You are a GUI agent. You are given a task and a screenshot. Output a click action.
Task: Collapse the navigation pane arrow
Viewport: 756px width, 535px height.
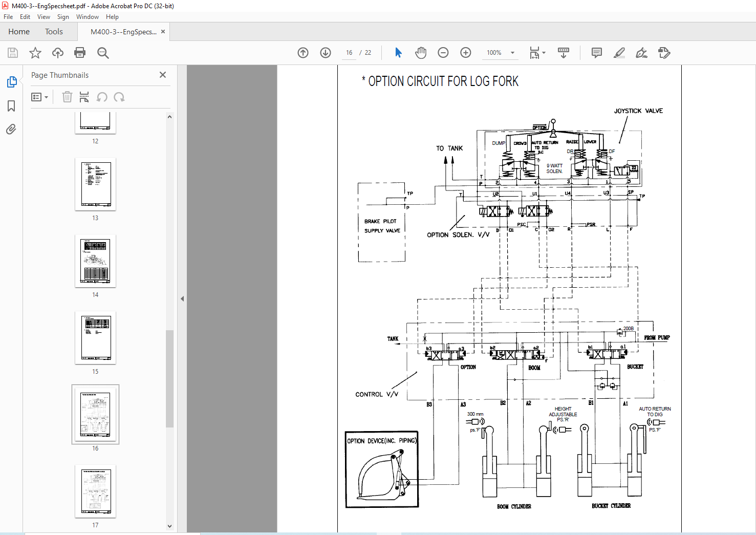pyautogui.click(x=182, y=298)
